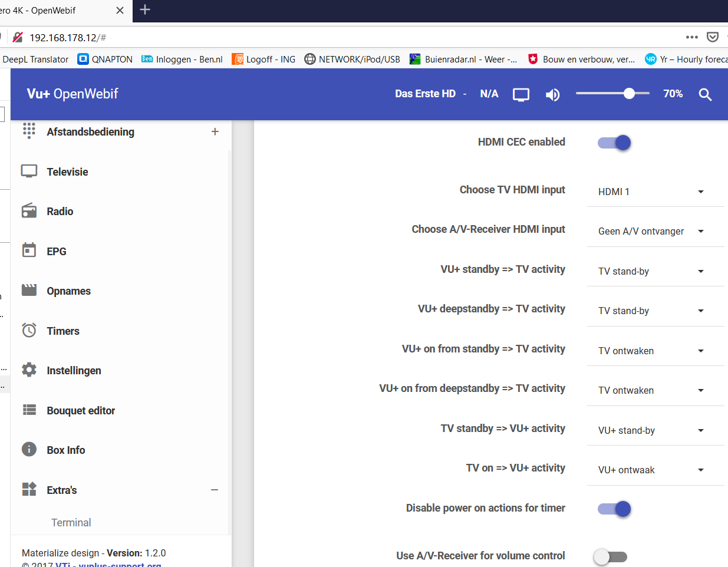
Task: Click the Televisie monitor icon
Action: pyautogui.click(x=29, y=172)
